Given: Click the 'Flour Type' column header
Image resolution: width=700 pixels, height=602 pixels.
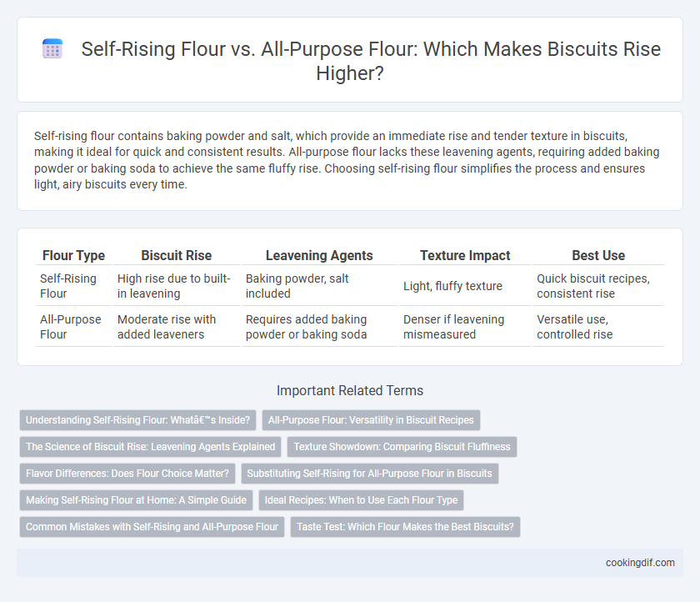Looking at the screenshot, I should (x=73, y=255).
